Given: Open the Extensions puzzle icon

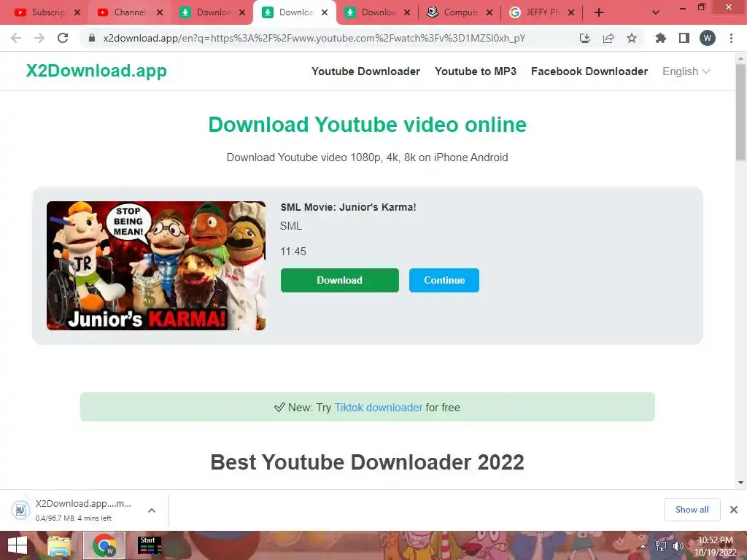Looking at the screenshot, I should click(660, 38).
